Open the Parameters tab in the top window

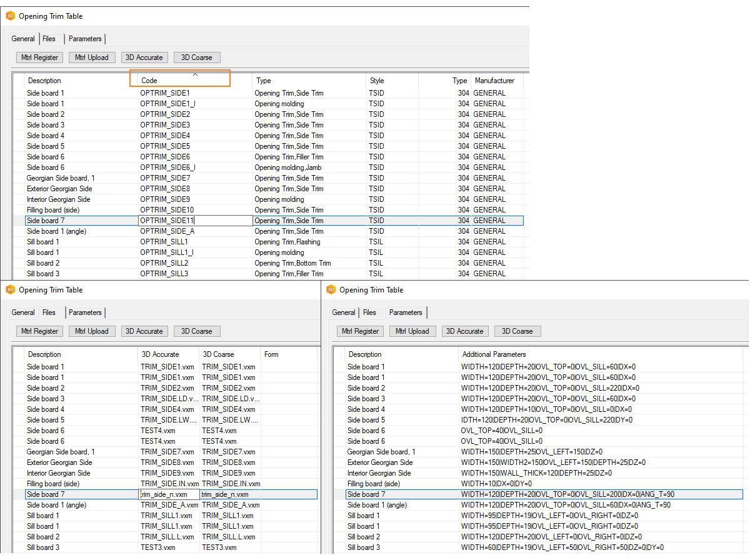coord(85,39)
